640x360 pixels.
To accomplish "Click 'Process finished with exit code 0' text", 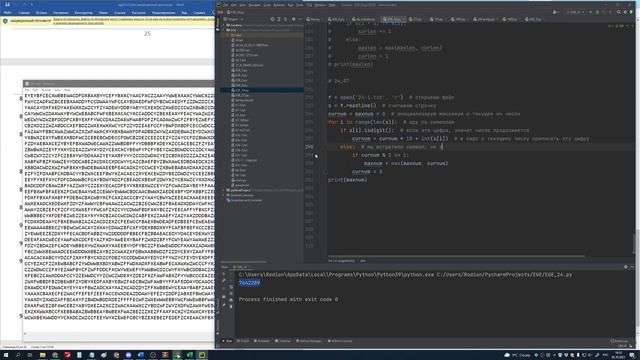I will tap(288, 299).
